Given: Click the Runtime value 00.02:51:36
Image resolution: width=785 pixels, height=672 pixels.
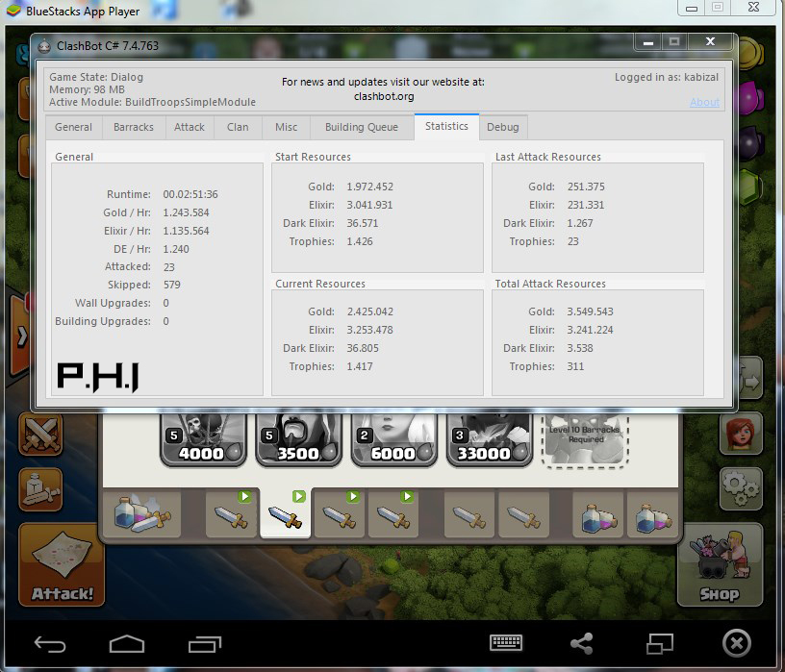Looking at the screenshot, I should coord(190,194).
